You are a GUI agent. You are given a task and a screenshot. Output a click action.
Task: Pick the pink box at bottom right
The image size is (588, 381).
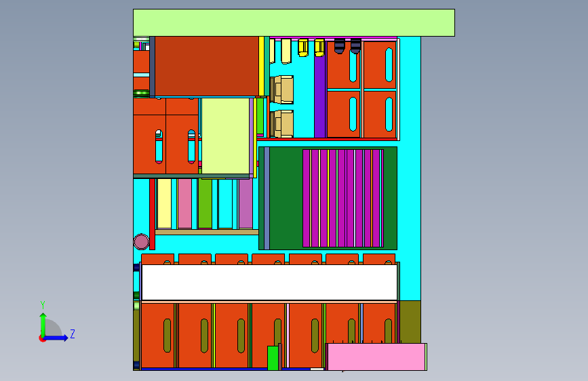tap(376, 357)
